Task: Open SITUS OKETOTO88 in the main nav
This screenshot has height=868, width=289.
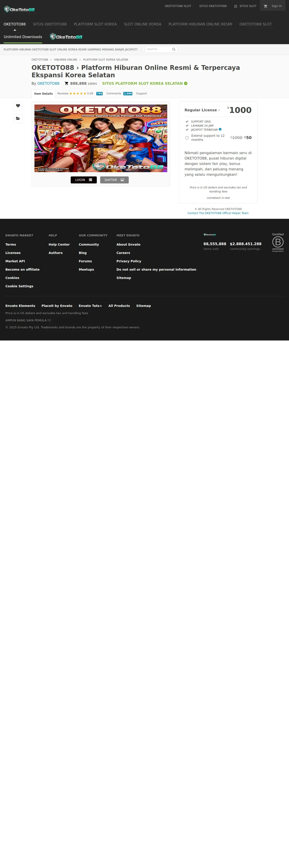Action: 50,24
